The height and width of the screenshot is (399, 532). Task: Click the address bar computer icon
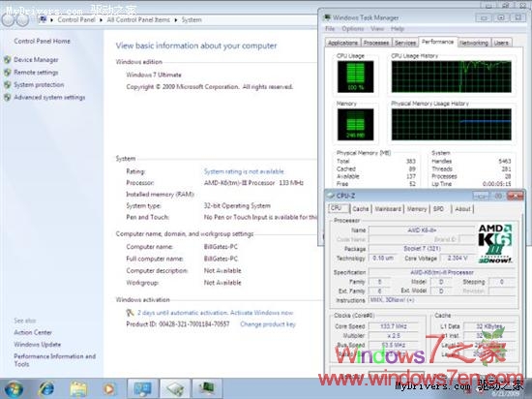(x=44, y=19)
